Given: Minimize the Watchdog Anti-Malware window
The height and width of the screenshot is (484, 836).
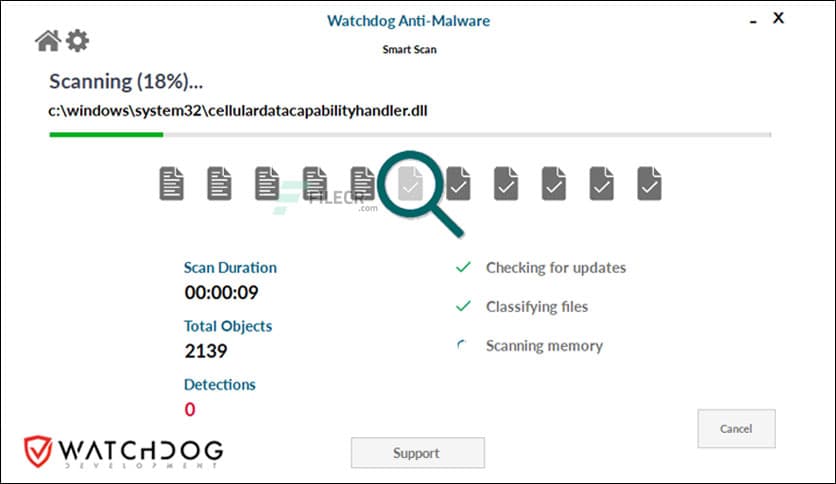Looking at the screenshot, I should point(753,22).
